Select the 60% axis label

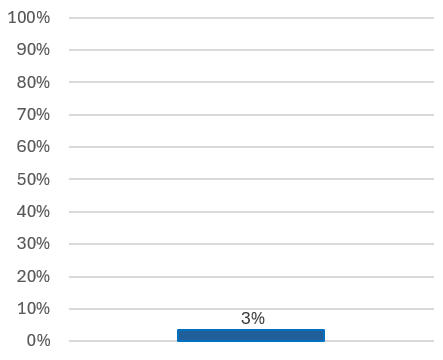coord(33,147)
